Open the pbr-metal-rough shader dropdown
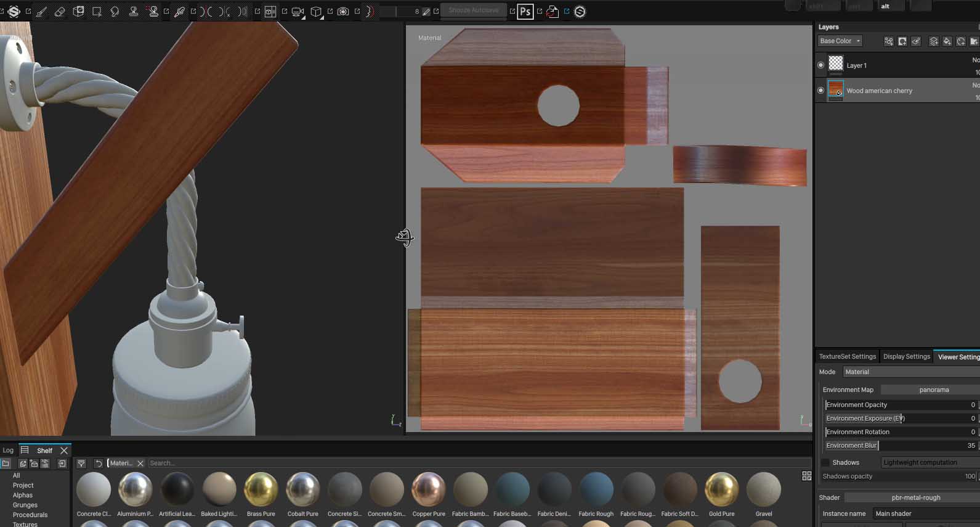 coord(915,497)
